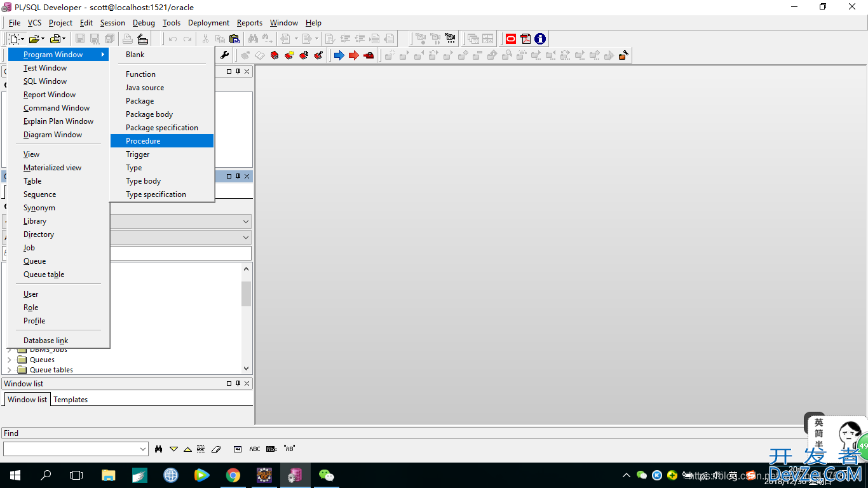Click the red books stack icon
Screen dimensions: 868x488
(275, 55)
